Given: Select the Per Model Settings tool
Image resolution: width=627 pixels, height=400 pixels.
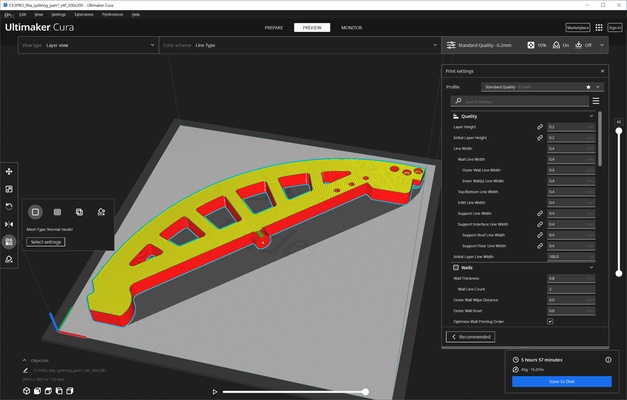Looking at the screenshot, I should coord(9,242).
